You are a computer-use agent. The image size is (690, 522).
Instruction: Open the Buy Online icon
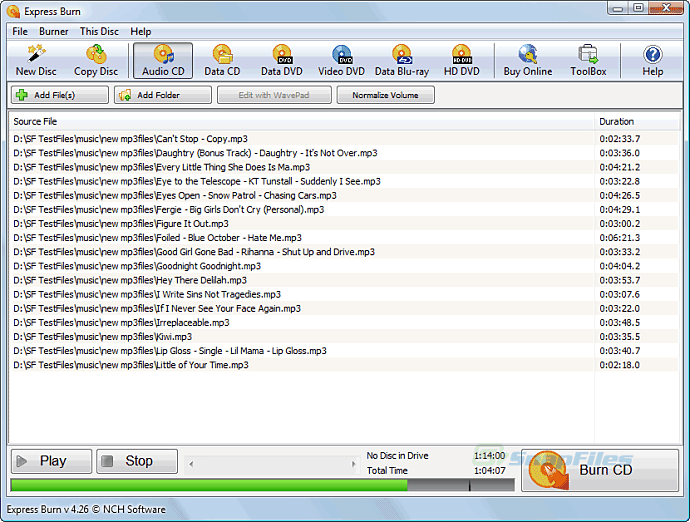pos(528,54)
